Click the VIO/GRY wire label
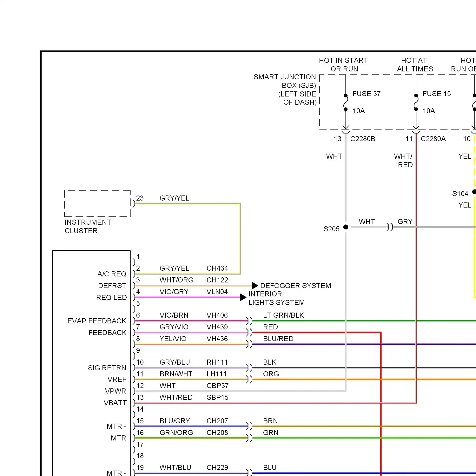 click(x=174, y=292)
